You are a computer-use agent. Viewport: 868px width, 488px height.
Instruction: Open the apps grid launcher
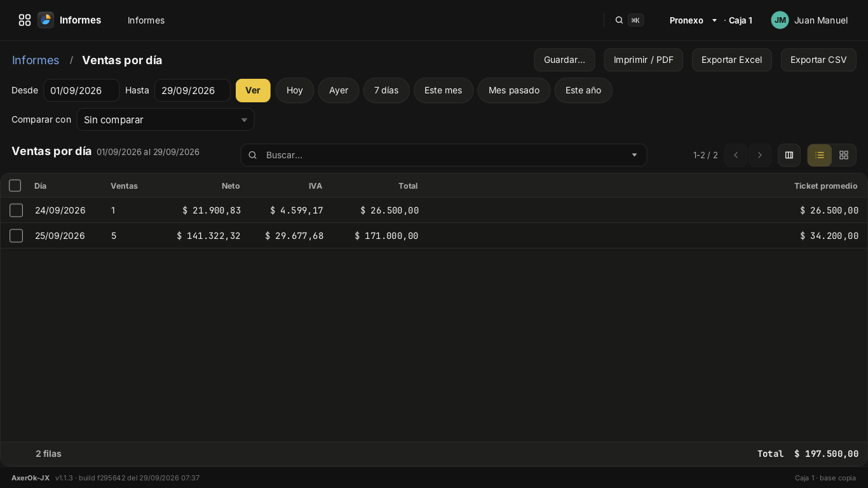tap(25, 20)
